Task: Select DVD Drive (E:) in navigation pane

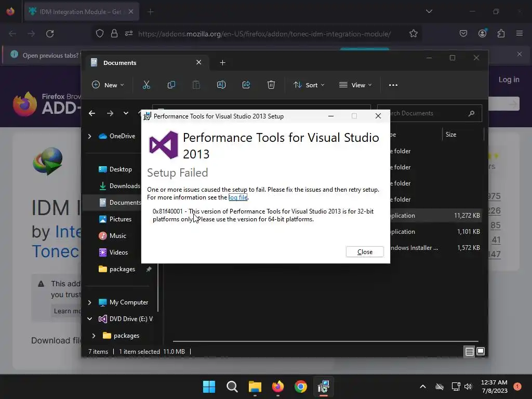Action: pos(126,319)
